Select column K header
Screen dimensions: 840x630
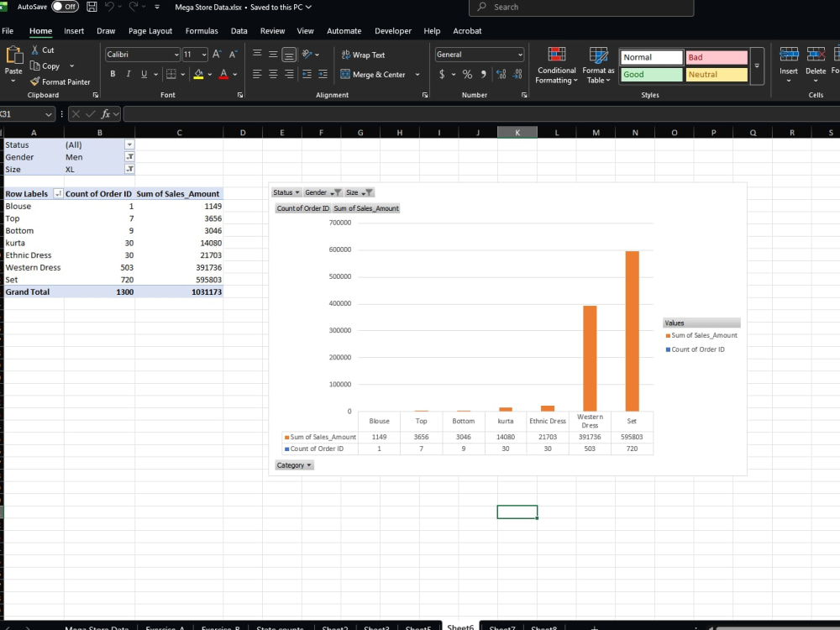[517, 133]
